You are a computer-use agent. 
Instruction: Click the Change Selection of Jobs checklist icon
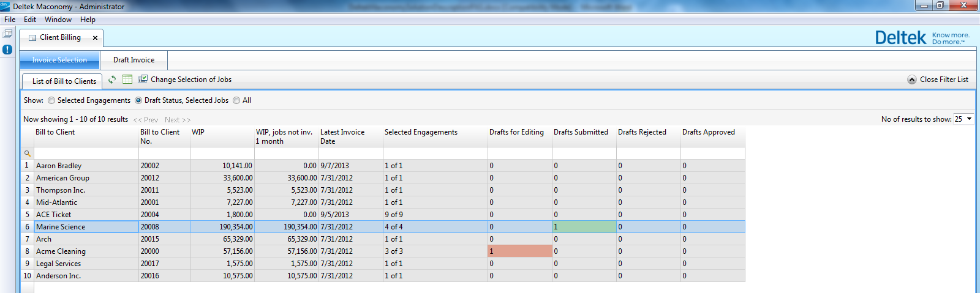pos(143,80)
